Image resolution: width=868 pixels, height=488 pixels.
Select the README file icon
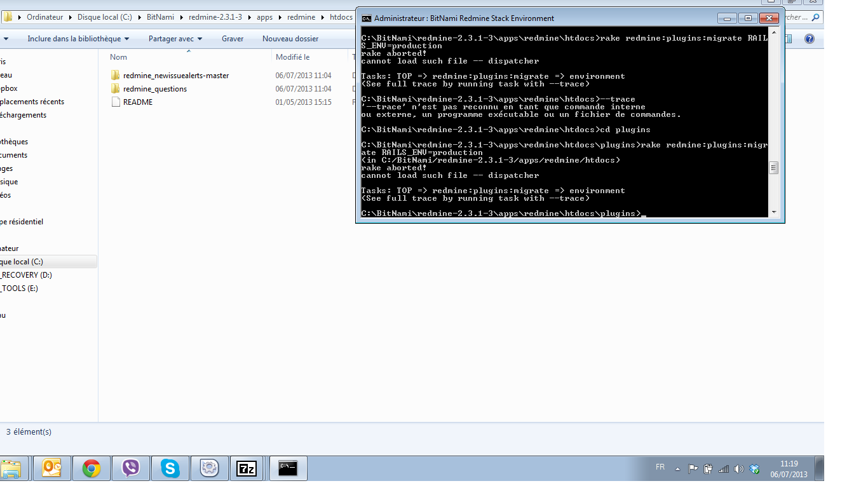point(116,102)
